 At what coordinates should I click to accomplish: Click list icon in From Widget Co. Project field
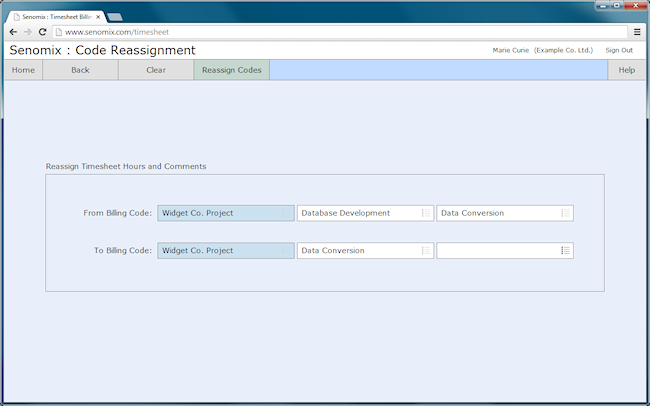tap(286, 213)
